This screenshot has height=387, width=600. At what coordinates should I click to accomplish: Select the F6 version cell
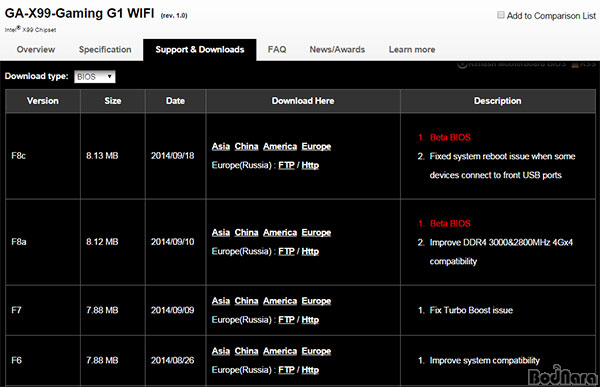click(43, 361)
